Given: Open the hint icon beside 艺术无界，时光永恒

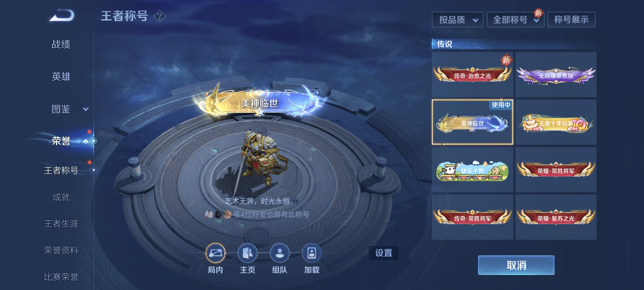Looking at the screenshot, I should 295,201.
